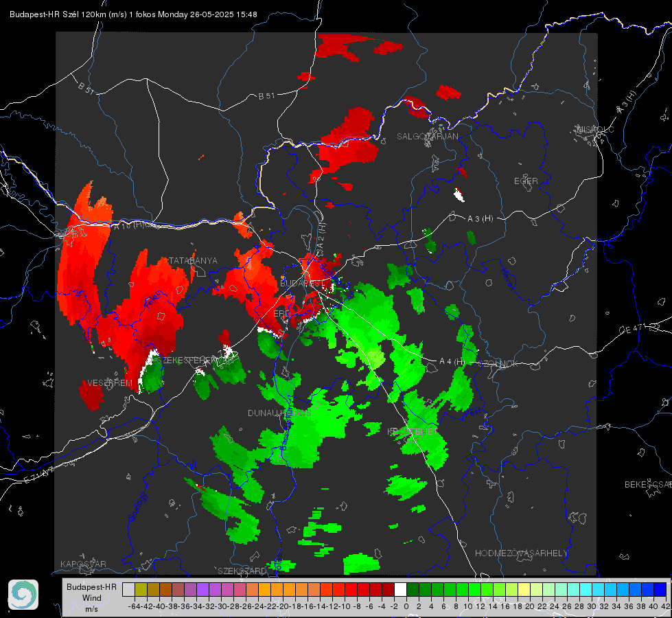Click the SZOLNOK city label
The height and width of the screenshot is (618, 672).
(498, 364)
